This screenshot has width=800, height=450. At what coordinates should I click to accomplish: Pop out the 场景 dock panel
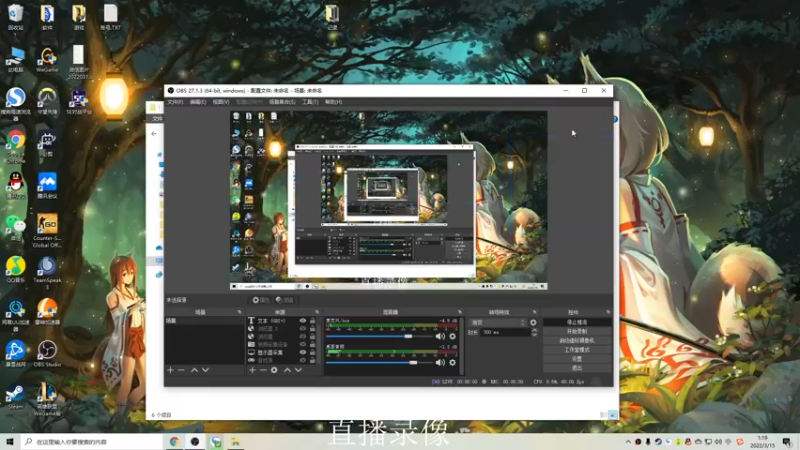click(x=239, y=312)
